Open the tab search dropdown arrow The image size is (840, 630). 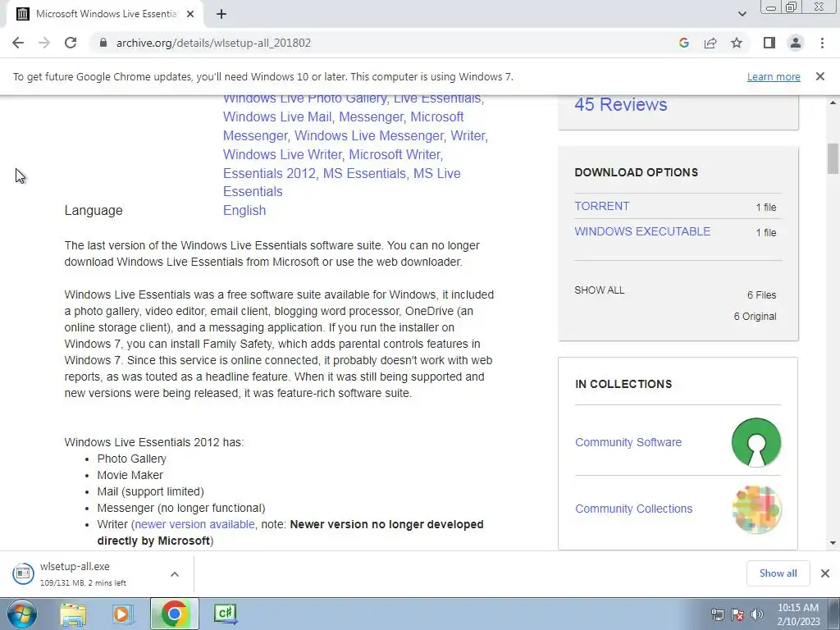coord(742,14)
